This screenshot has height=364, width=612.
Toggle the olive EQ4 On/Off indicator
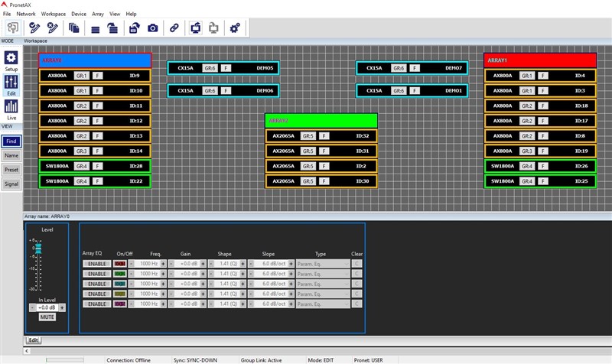point(120,294)
